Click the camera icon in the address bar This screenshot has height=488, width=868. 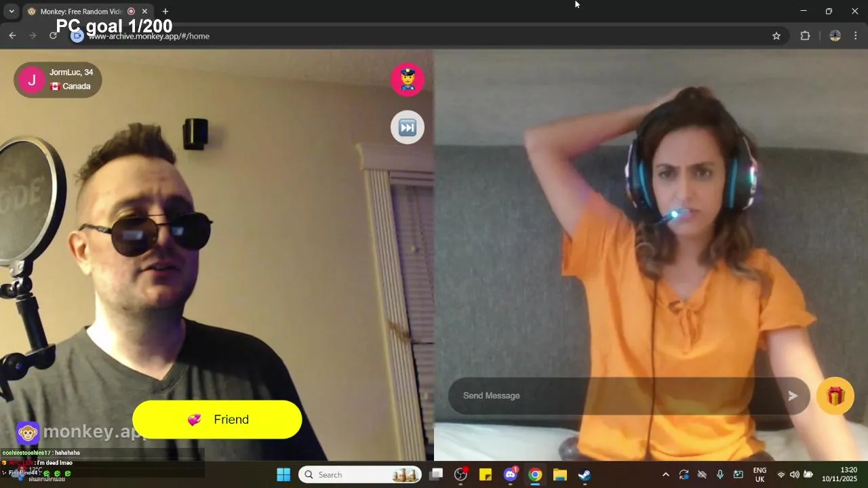77,36
